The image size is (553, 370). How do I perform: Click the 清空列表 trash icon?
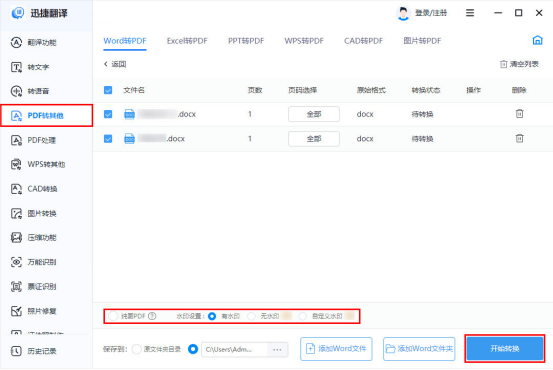(x=503, y=64)
